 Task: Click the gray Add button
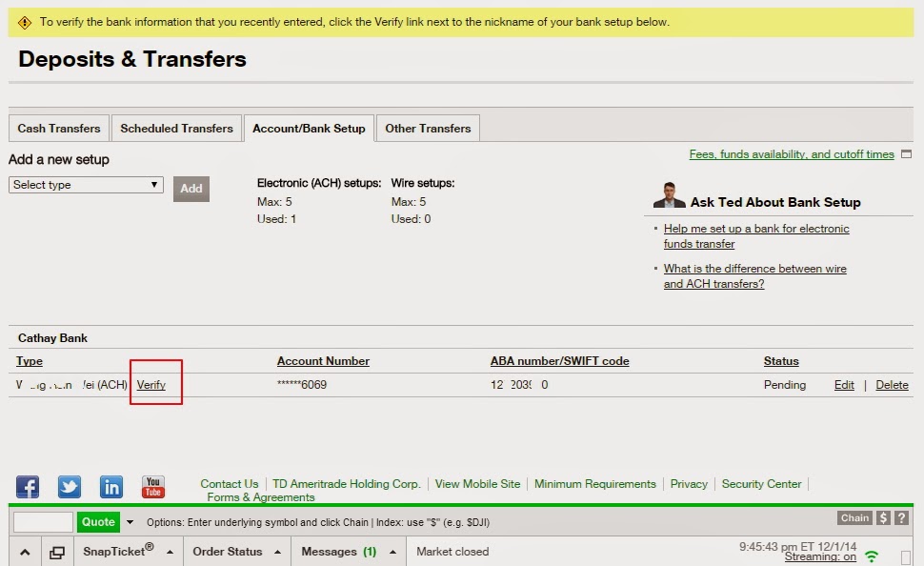191,189
